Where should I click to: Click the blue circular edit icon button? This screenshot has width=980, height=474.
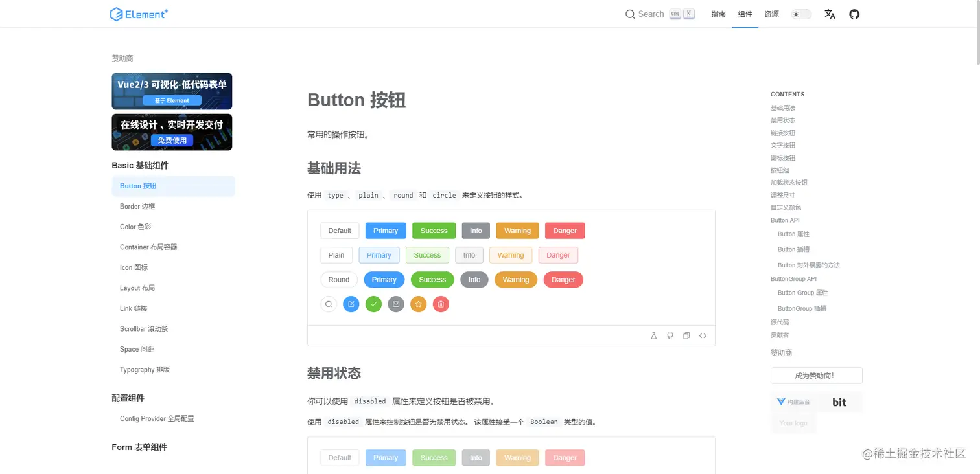351,304
